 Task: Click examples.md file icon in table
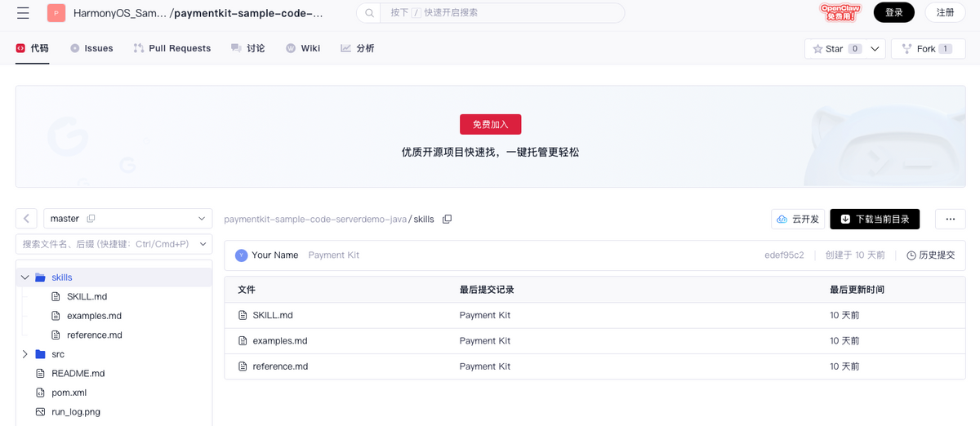click(243, 341)
